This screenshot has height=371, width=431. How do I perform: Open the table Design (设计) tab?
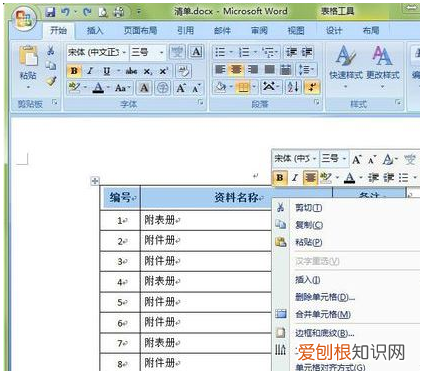pyautogui.click(x=334, y=31)
